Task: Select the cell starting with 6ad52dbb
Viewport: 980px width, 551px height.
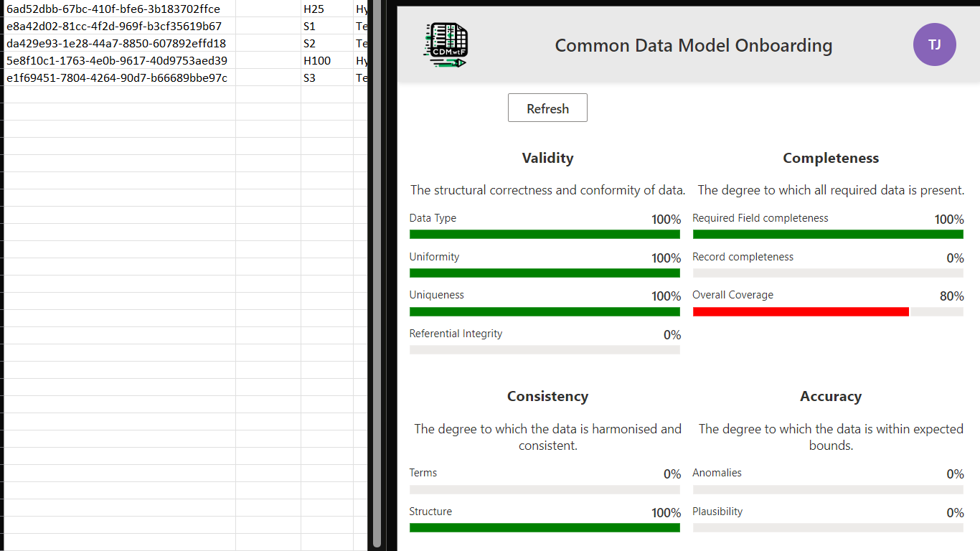Action: (119, 9)
